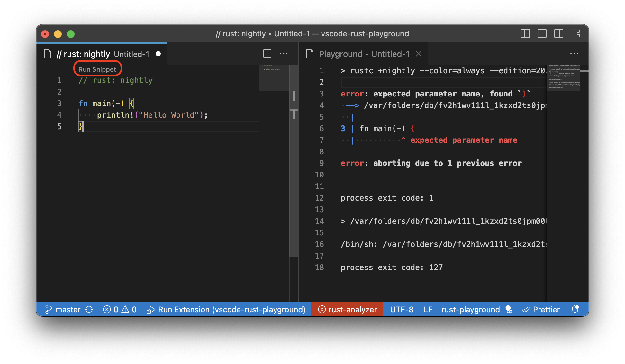The image size is (625, 364).
Task: Click split editor icon in left pane
Action: coord(267,54)
